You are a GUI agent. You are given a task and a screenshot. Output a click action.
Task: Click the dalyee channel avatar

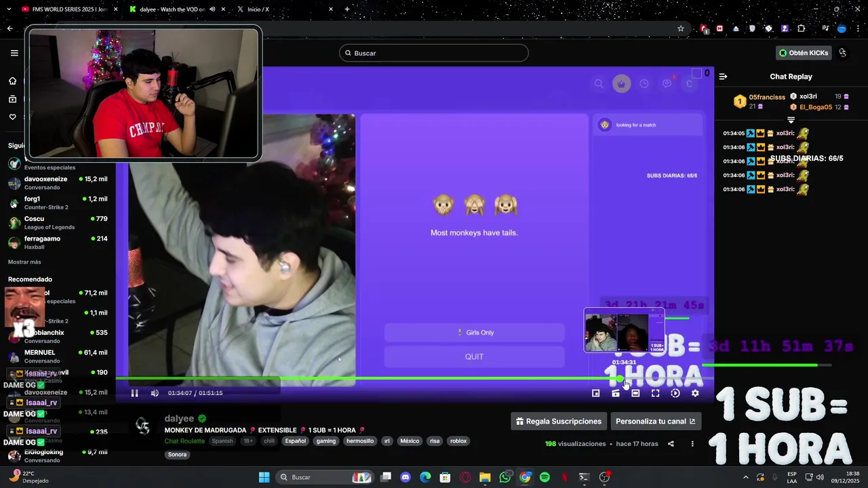click(143, 426)
